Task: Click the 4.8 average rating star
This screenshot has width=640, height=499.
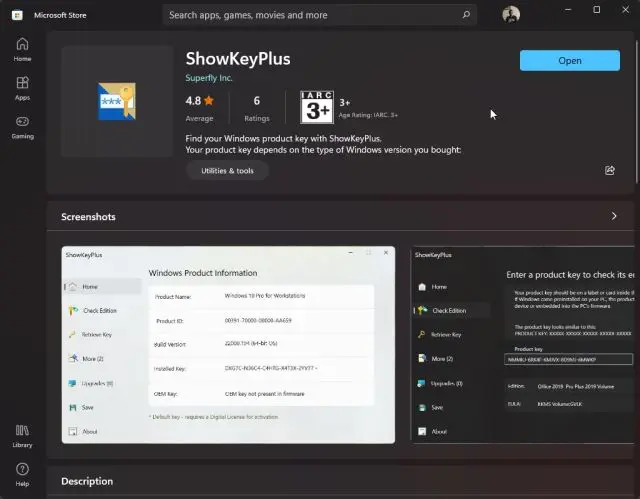Action: coord(209,100)
